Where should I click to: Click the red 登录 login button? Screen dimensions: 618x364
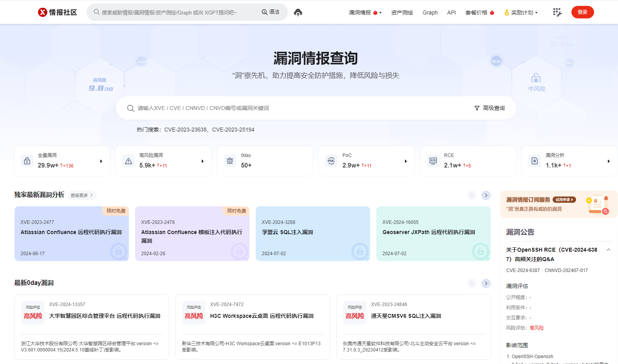[x=582, y=12]
